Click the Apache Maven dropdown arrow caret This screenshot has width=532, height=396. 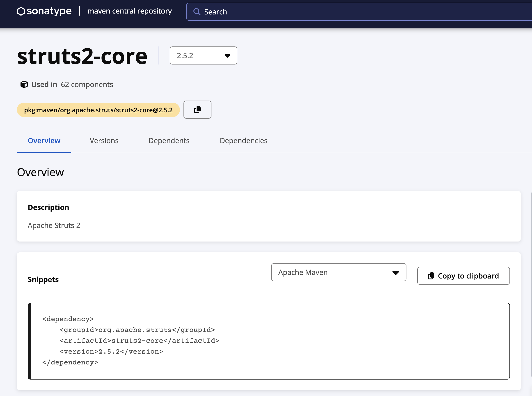(396, 273)
